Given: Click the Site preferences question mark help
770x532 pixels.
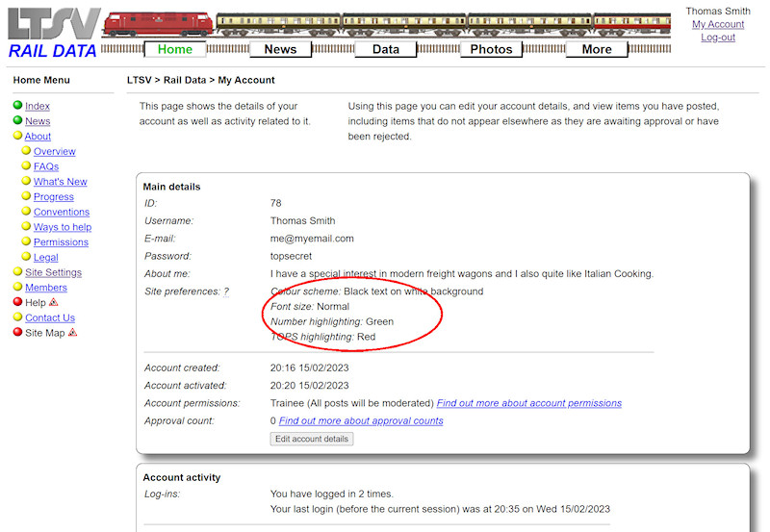Looking at the screenshot, I should 226,291.
